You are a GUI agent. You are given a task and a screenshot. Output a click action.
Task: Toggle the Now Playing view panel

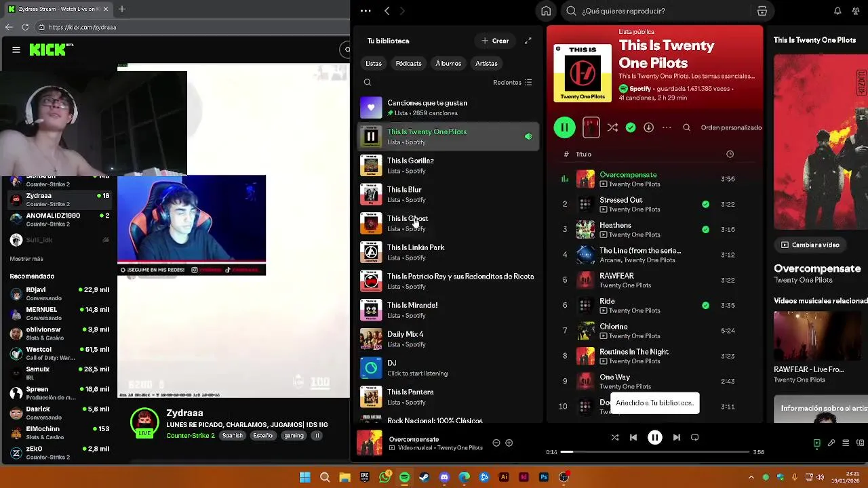click(817, 443)
